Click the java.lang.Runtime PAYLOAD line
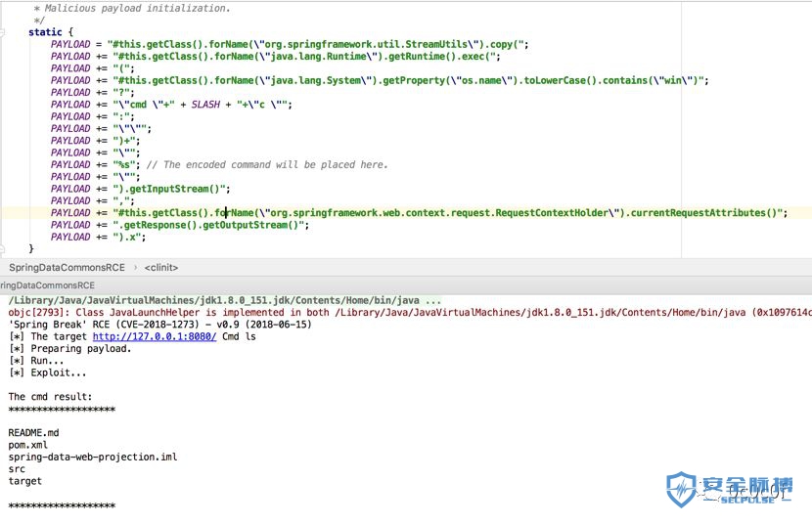812x524 pixels. click(276, 57)
